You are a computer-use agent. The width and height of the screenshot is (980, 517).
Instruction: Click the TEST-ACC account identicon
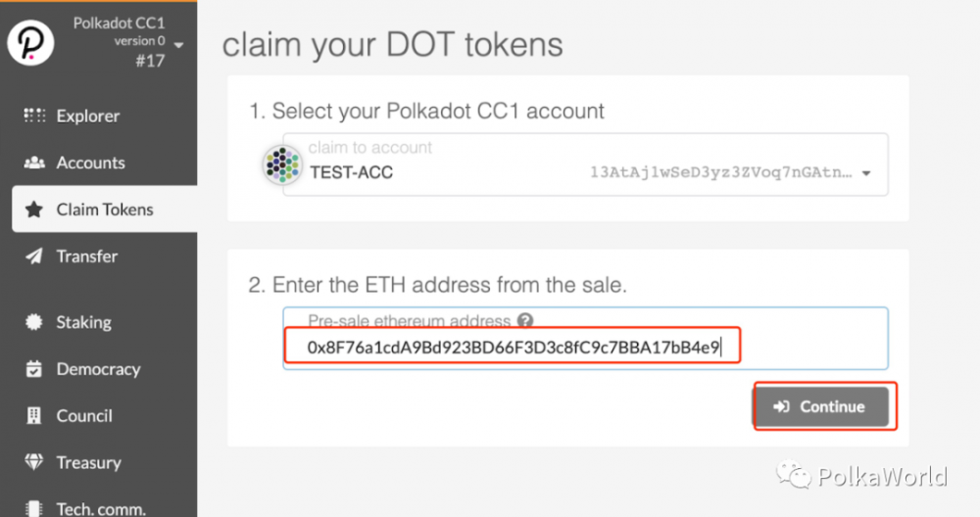282,164
